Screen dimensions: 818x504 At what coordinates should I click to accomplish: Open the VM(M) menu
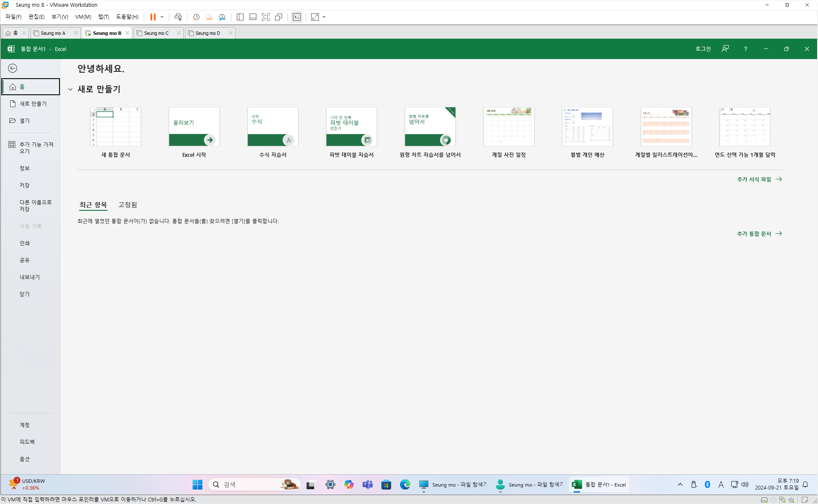[x=83, y=17]
